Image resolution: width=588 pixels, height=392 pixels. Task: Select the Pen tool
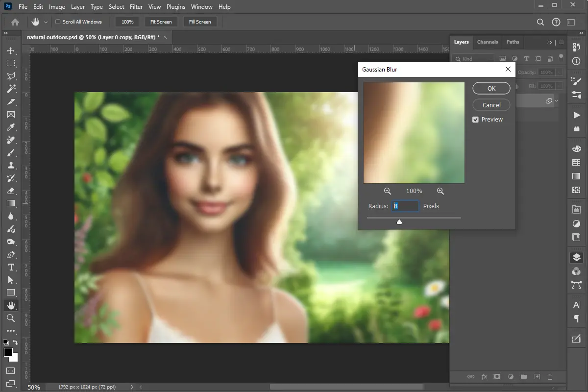(x=11, y=254)
